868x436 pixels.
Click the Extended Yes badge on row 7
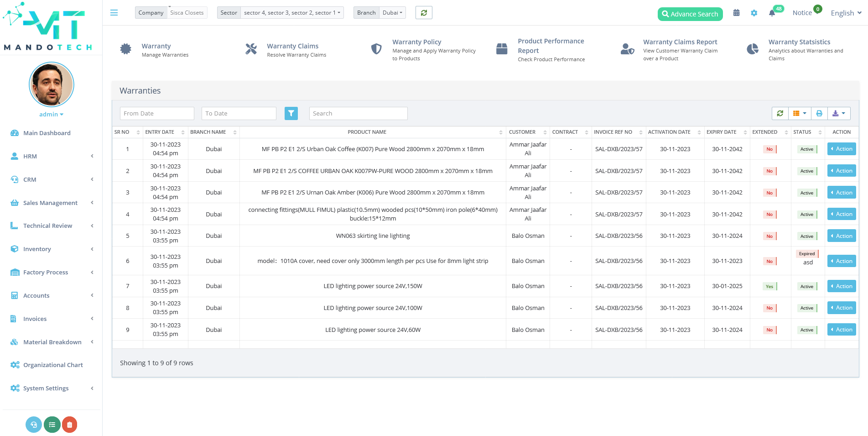769,286
